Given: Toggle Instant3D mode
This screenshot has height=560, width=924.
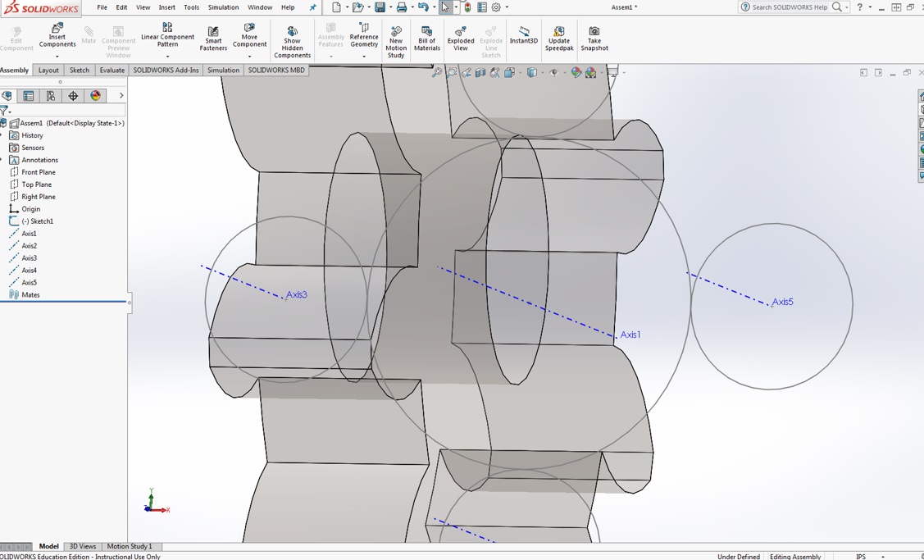Looking at the screenshot, I should (523, 35).
